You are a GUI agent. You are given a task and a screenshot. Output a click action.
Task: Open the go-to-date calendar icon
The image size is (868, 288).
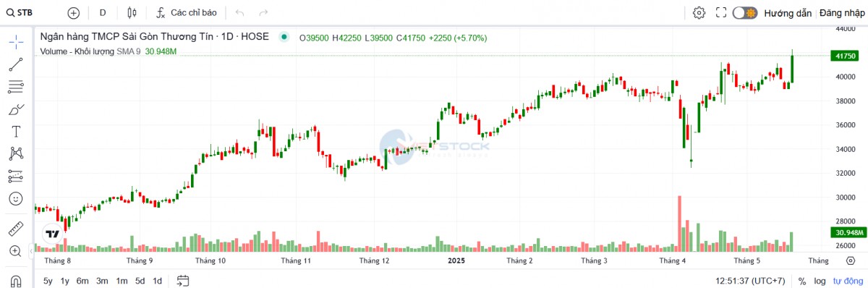click(x=183, y=281)
